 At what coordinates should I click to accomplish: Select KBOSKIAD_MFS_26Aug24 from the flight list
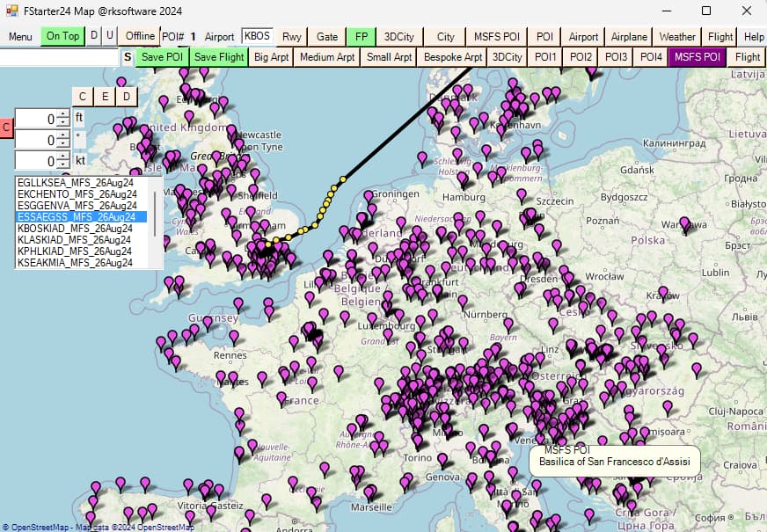77,228
